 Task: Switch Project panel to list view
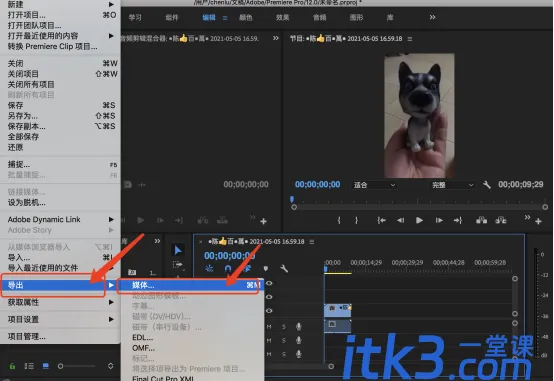pos(29,366)
